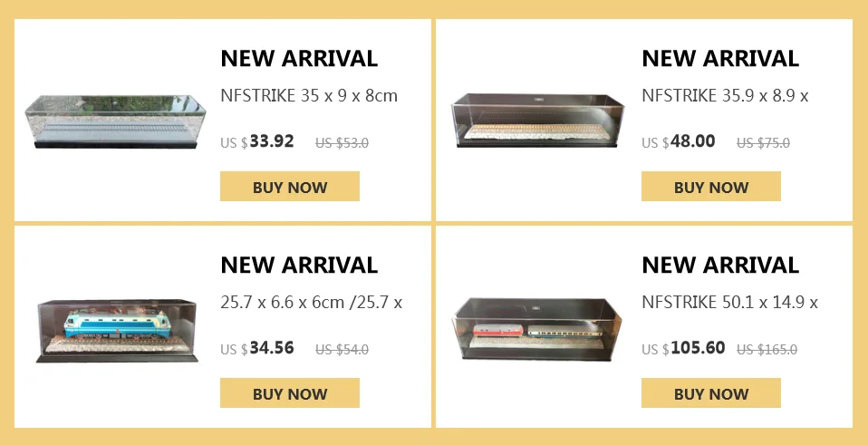The height and width of the screenshot is (445, 868).
Task: Open the empty grey-track display case image
Action: [x=116, y=121]
